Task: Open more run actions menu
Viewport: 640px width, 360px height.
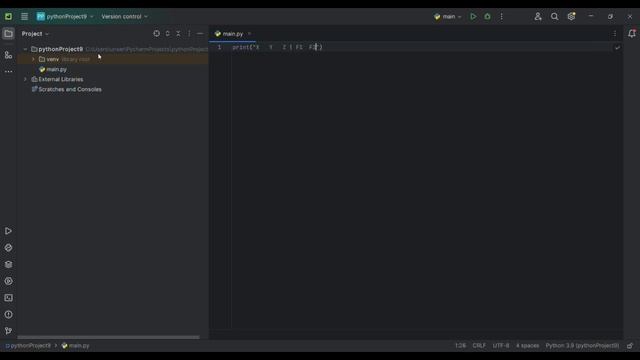Action: click(502, 17)
